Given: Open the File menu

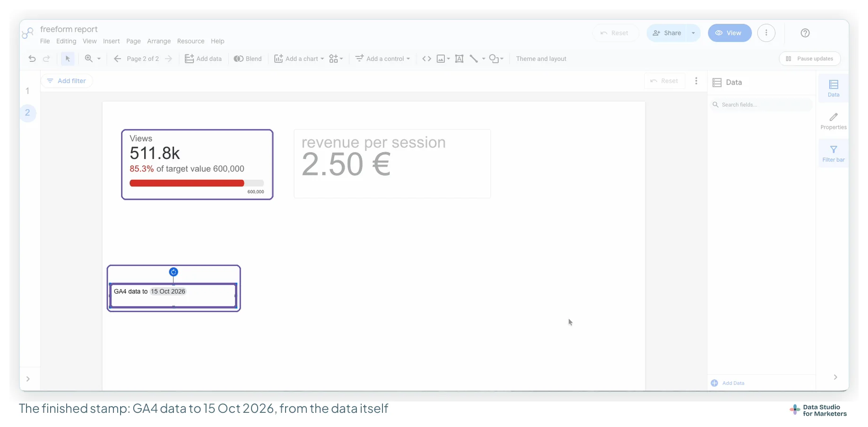Looking at the screenshot, I should 45,41.
